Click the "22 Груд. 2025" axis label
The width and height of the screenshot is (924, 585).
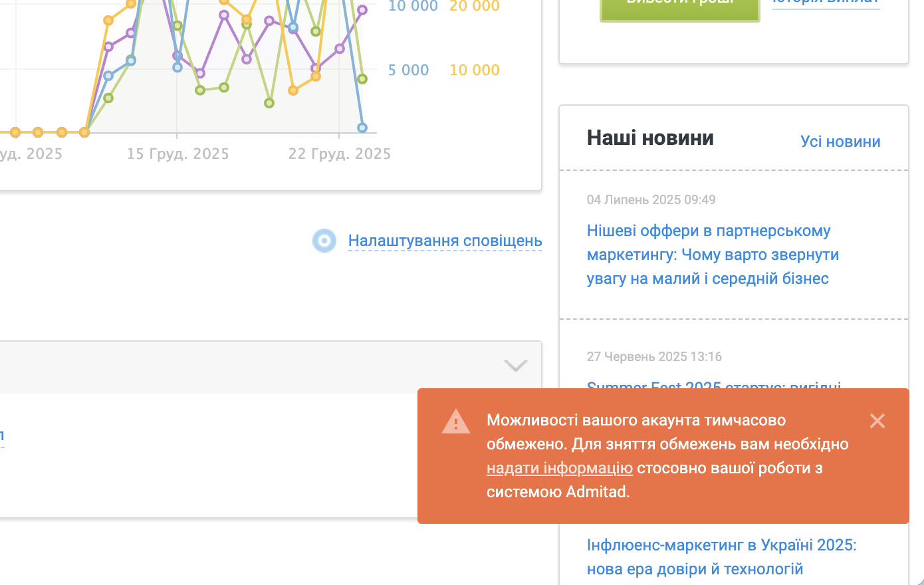(x=339, y=154)
